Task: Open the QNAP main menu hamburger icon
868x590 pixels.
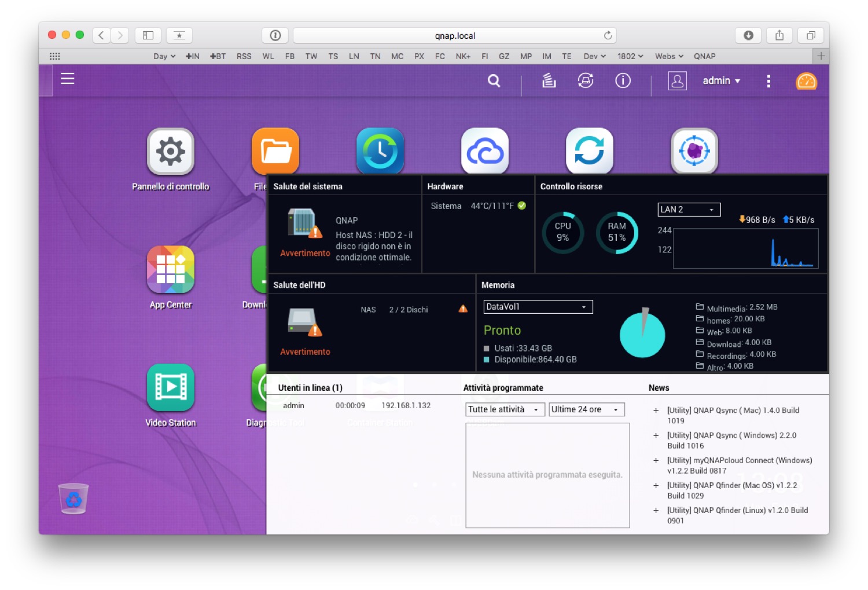Action: click(x=68, y=79)
